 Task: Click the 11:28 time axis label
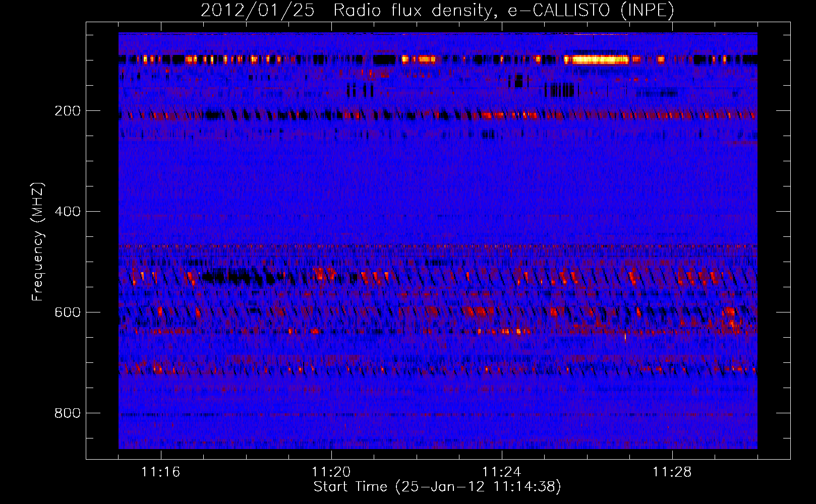[672, 472]
